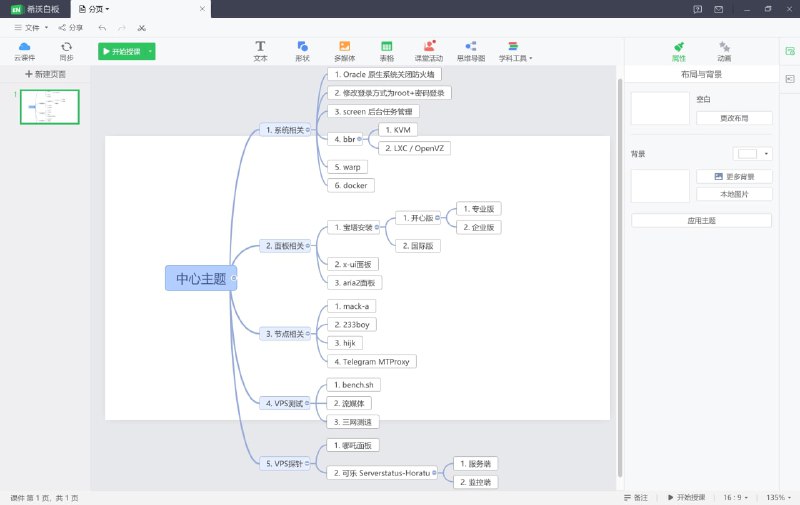Click the 应用主题 apply theme button

(x=701, y=220)
